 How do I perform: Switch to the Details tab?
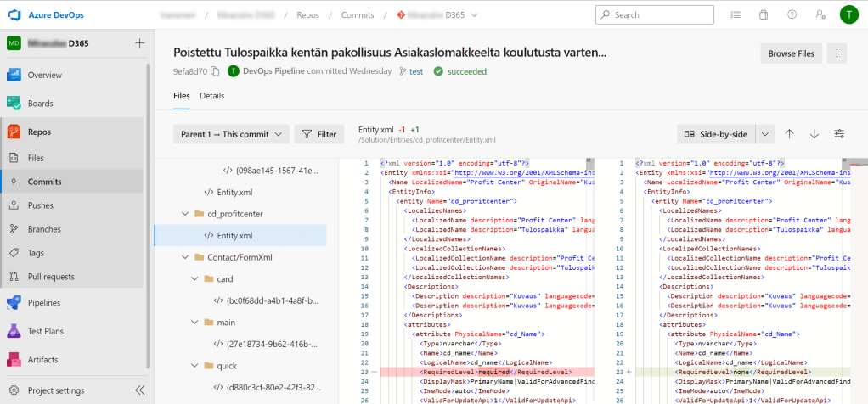(x=212, y=96)
